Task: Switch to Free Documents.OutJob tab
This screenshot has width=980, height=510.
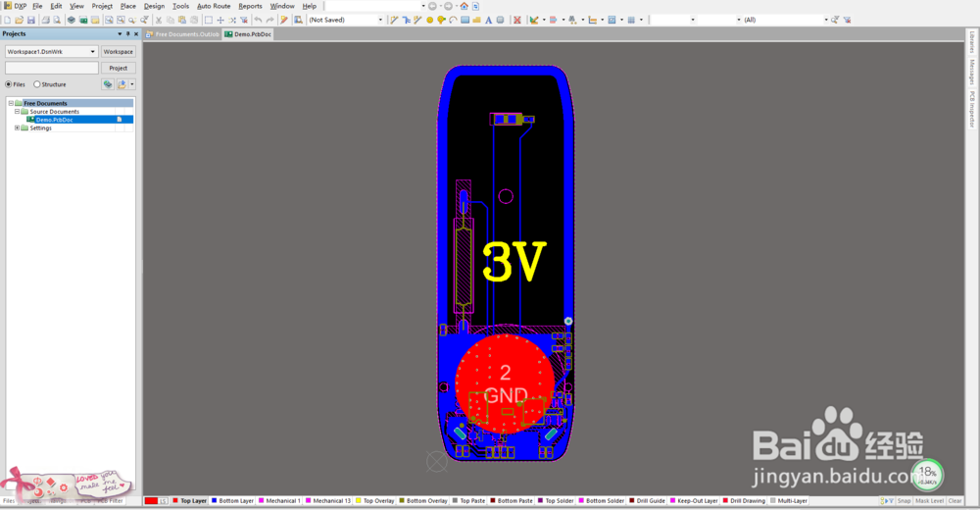Action: point(182,34)
